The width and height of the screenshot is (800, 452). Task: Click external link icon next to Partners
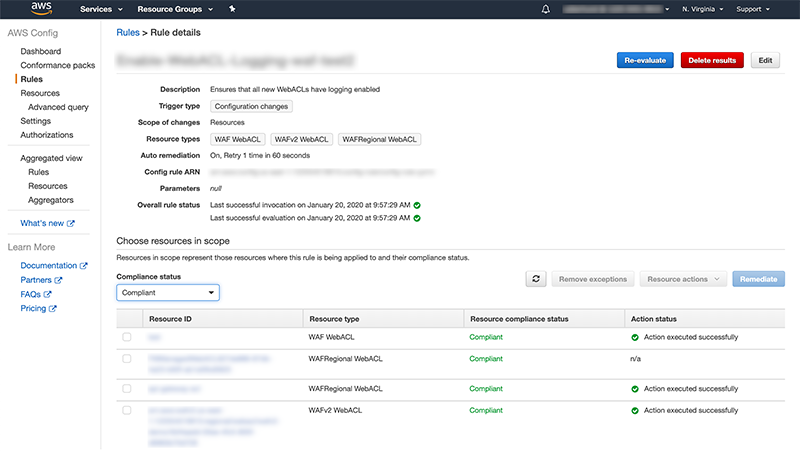58,280
